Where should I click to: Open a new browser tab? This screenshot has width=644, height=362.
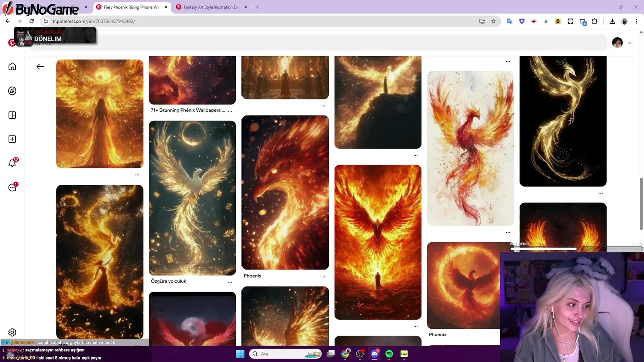[x=258, y=7]
